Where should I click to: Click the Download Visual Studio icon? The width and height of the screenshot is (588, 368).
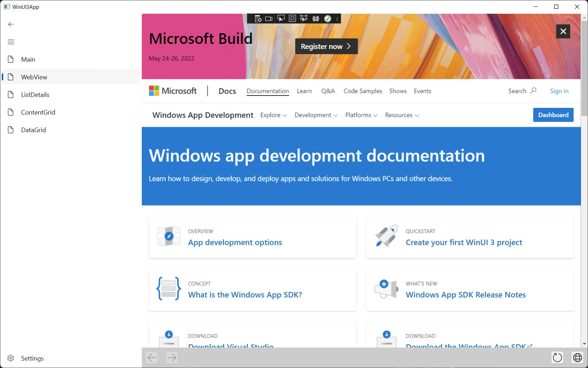click(169, 339)
